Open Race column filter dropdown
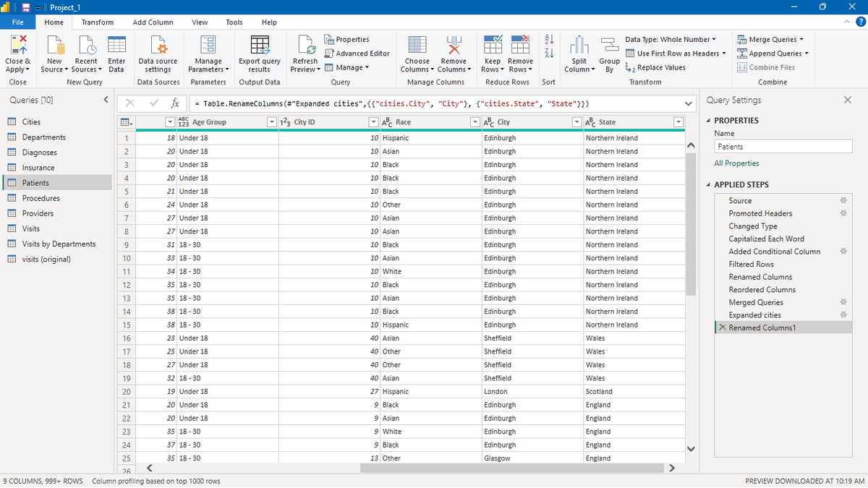868x488 pixels. pyautogui.click(x=475, y=122)
